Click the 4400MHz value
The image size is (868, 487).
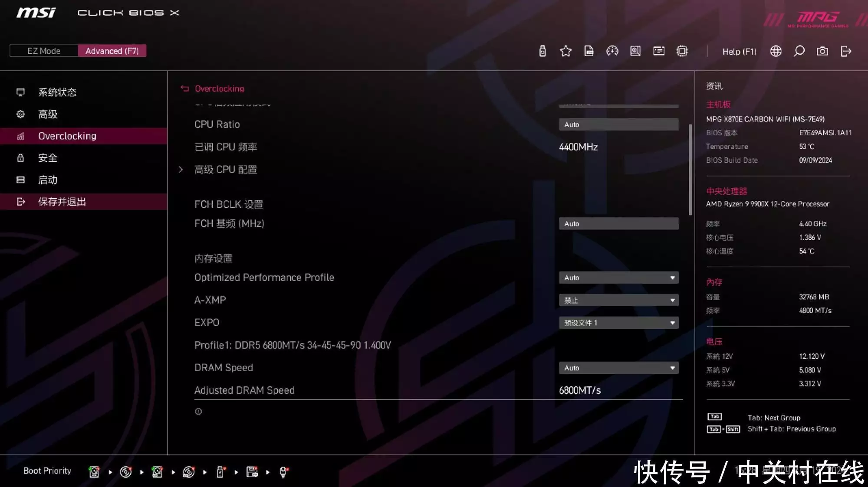pyautogui.click(x=578, y=147)
